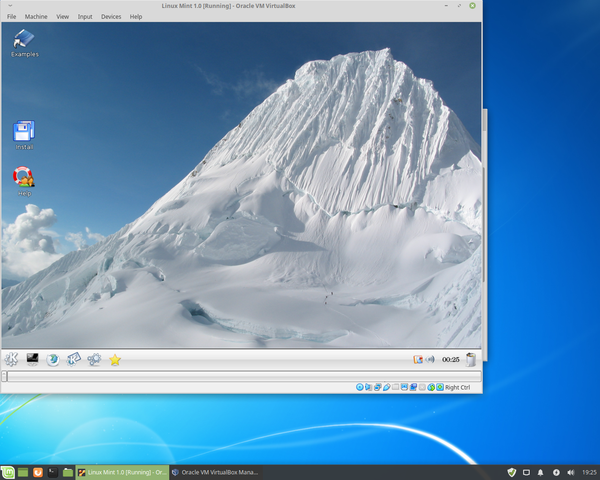The width and height of the screenshot is (600, 480).
Task: Click the network tray icon in host panel
Action: (556, 472)
